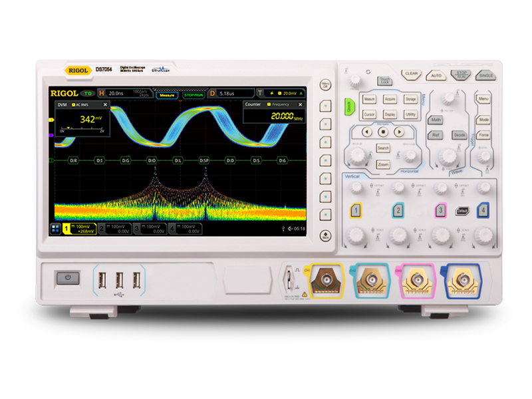The width and height of the screenshot is (532, 399).
Task: Click the Zoom button
Action: tap(383, 164)
